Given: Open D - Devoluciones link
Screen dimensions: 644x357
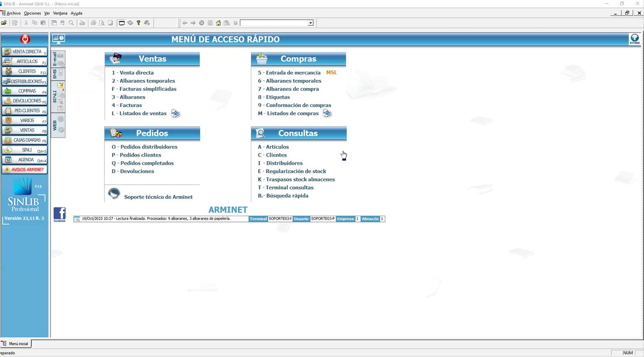Looking at the screenshot, I should [x=133, y=171].
